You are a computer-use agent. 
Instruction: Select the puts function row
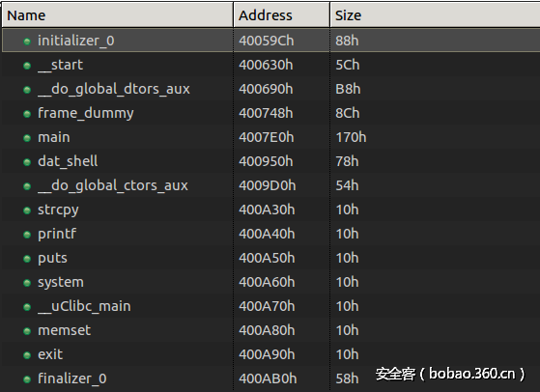[271, 258]
